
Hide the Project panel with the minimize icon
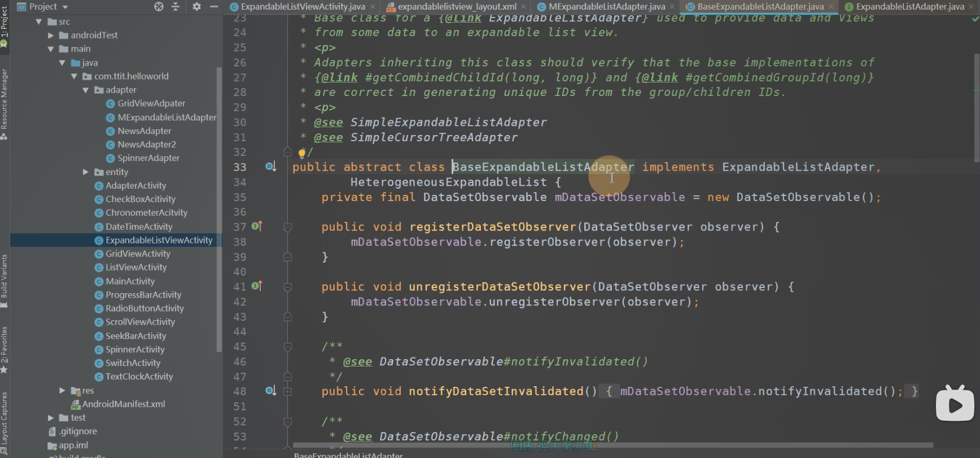(x=213, y=7)
